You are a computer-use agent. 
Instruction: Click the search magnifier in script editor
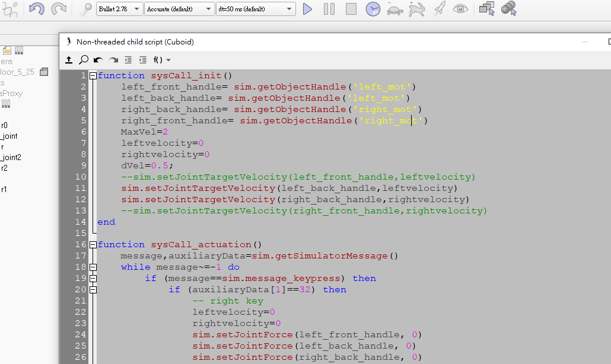[x=84, y=60]
